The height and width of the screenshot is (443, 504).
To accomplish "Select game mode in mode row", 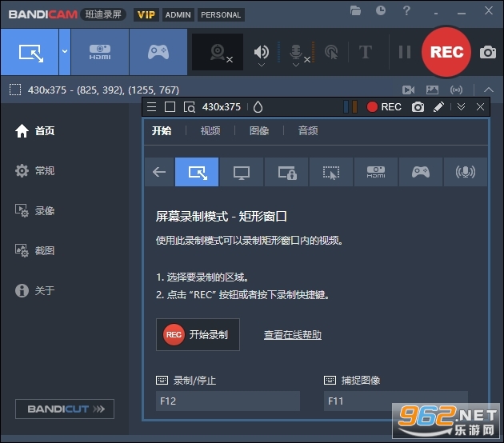I will coord(421,172).
